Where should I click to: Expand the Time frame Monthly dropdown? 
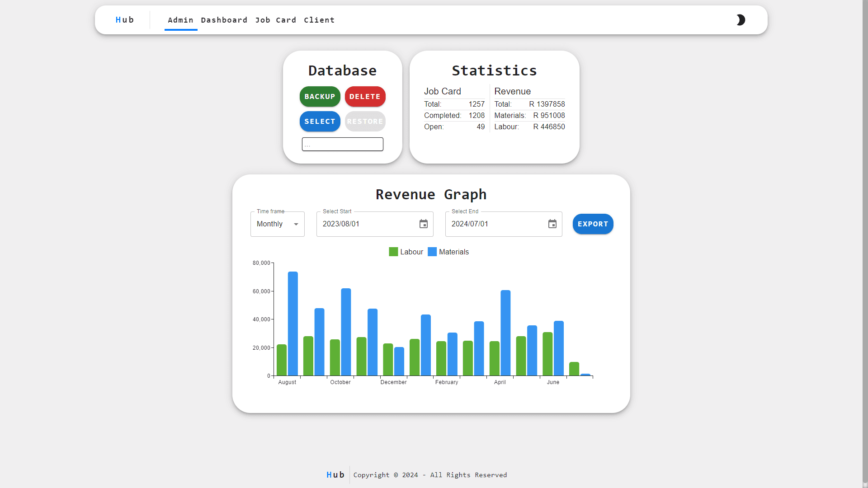[x=277, y=224]
